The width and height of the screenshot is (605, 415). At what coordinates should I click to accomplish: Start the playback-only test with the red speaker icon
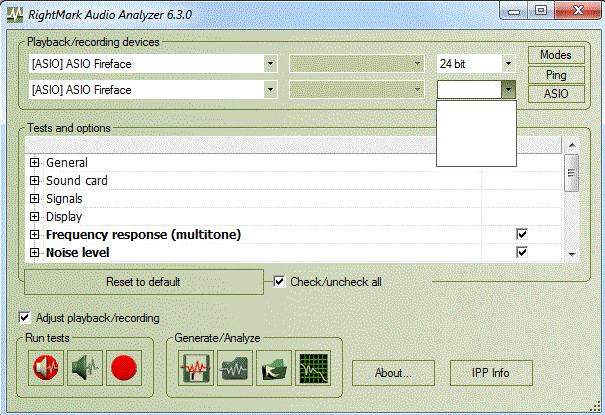[x=46, y=368]
